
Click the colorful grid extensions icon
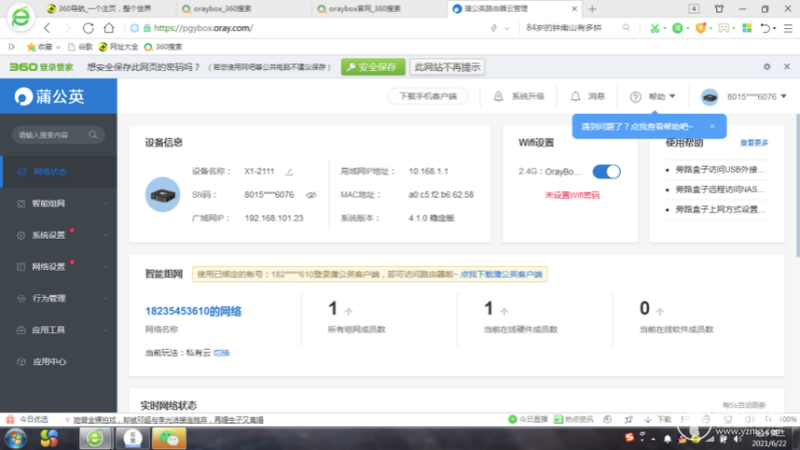tap(747, 28)
